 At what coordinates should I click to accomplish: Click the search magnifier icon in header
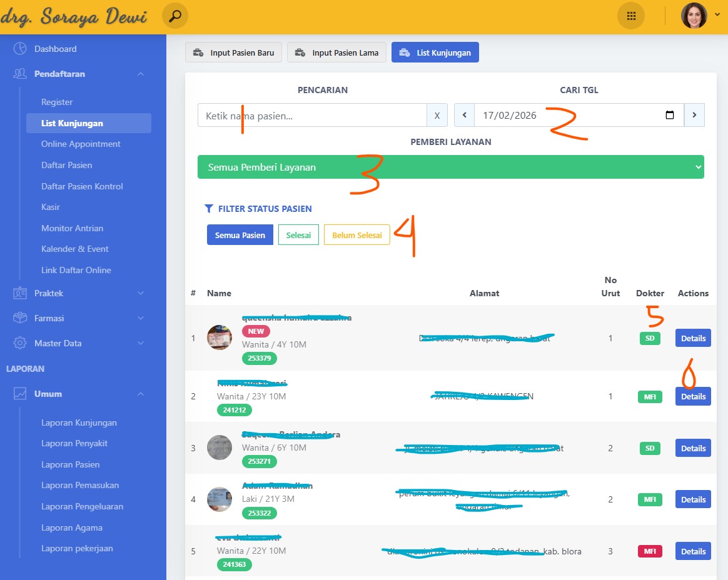[174, 16]
